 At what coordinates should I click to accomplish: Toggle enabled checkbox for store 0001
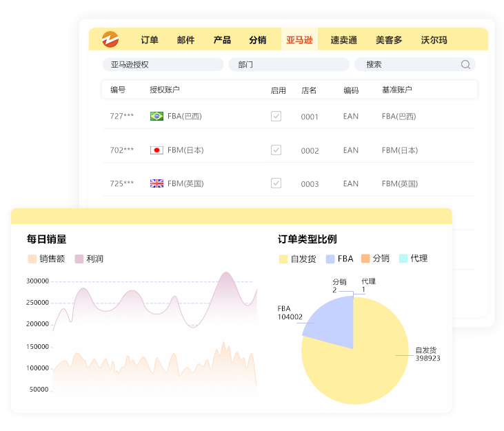point(276,117)
